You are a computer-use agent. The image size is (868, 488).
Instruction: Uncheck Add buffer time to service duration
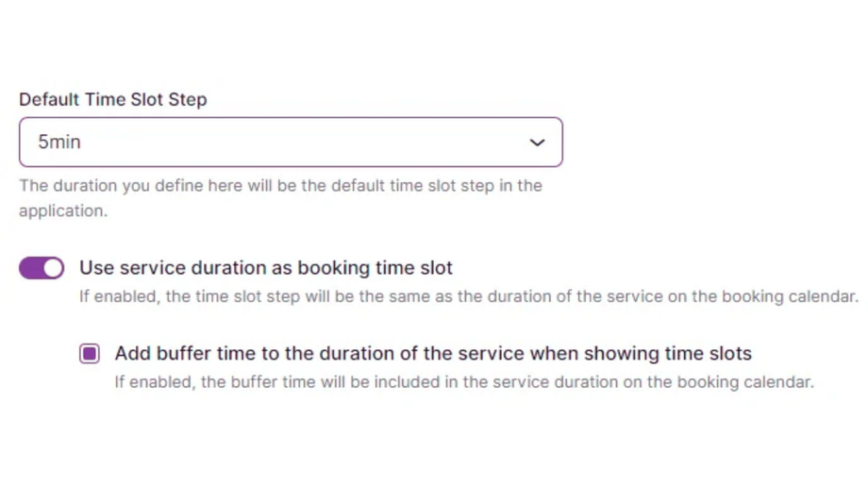pos(90,354)
